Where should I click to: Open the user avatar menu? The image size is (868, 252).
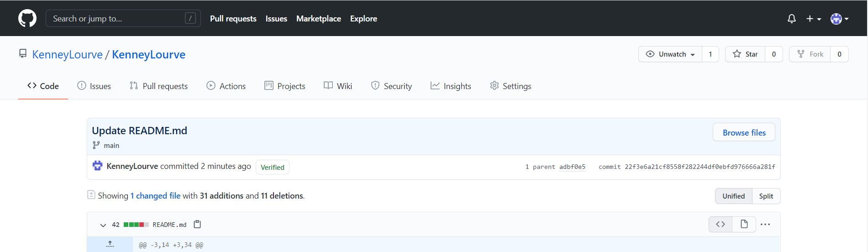(839, 19)
